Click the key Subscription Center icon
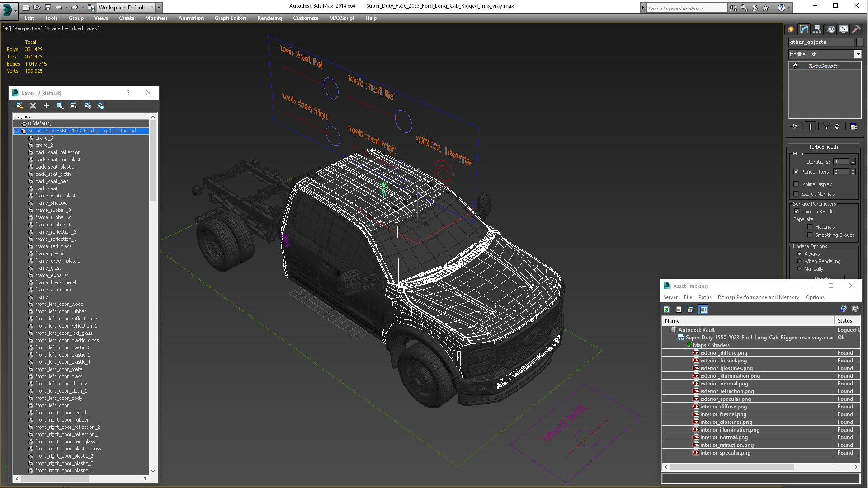 pyautogui.click(x=744, y=8)
